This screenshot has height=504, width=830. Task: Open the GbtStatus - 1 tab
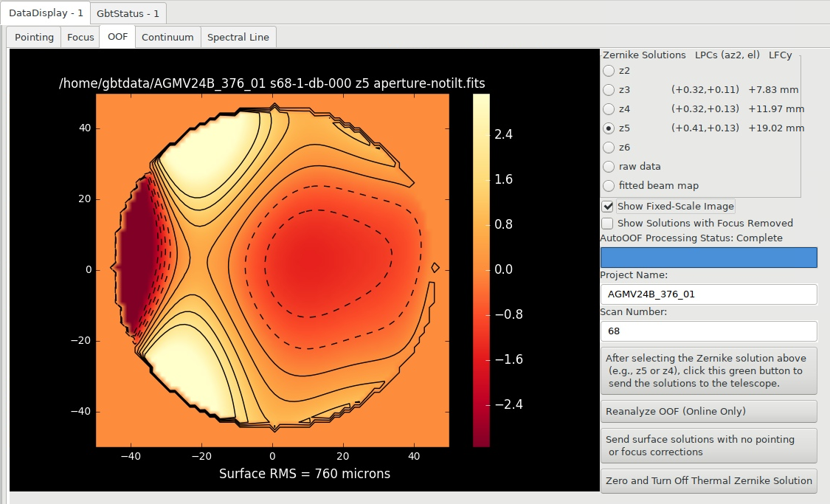[128, 13]
